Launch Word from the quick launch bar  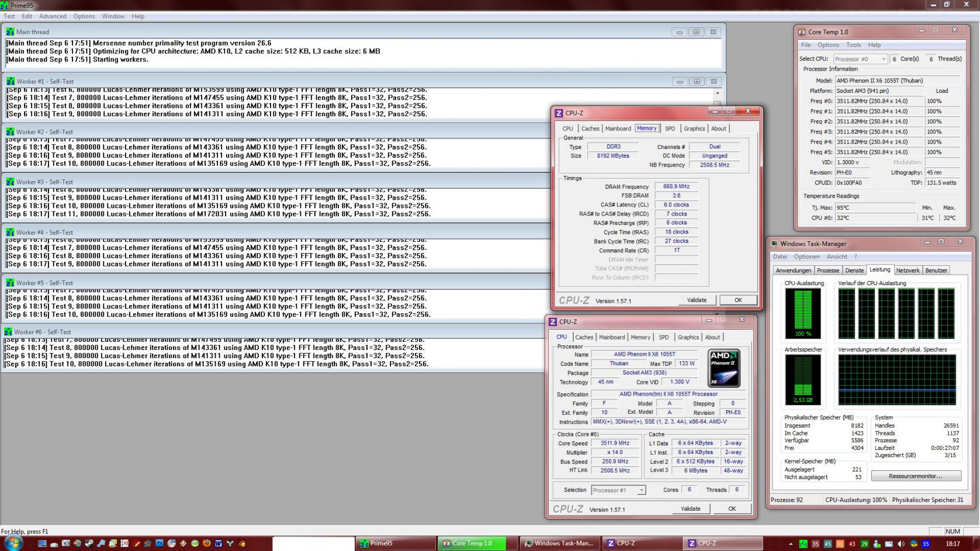[218, 543]
